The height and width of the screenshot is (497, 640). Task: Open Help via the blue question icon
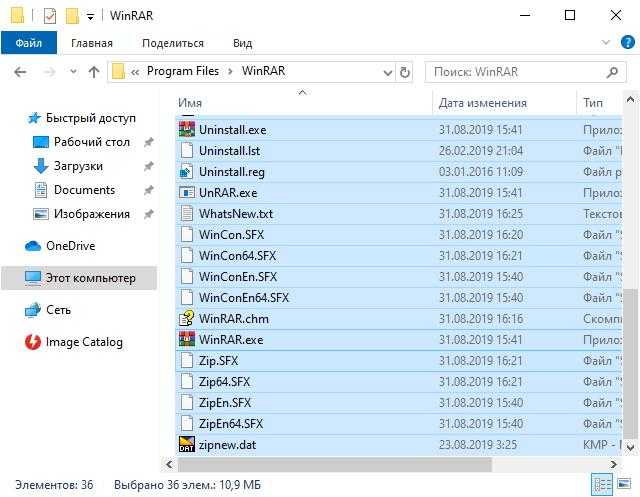pyautogui.click(x=627, y=42)
